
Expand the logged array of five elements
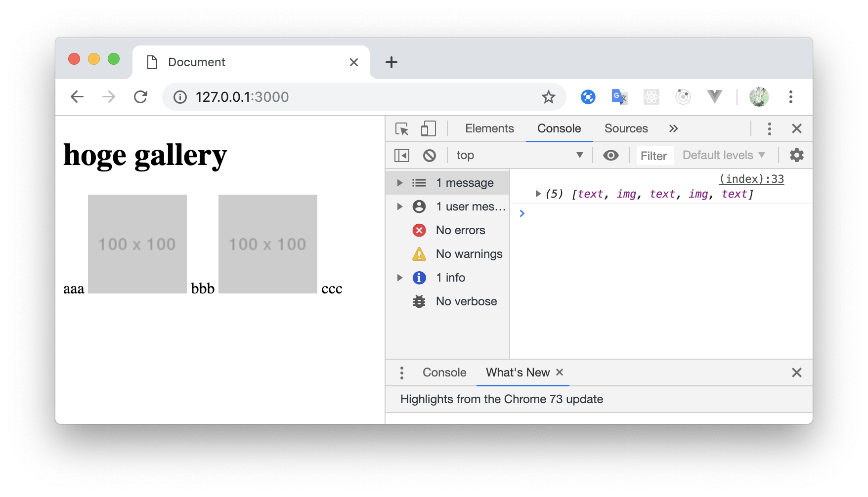[538, 194]
